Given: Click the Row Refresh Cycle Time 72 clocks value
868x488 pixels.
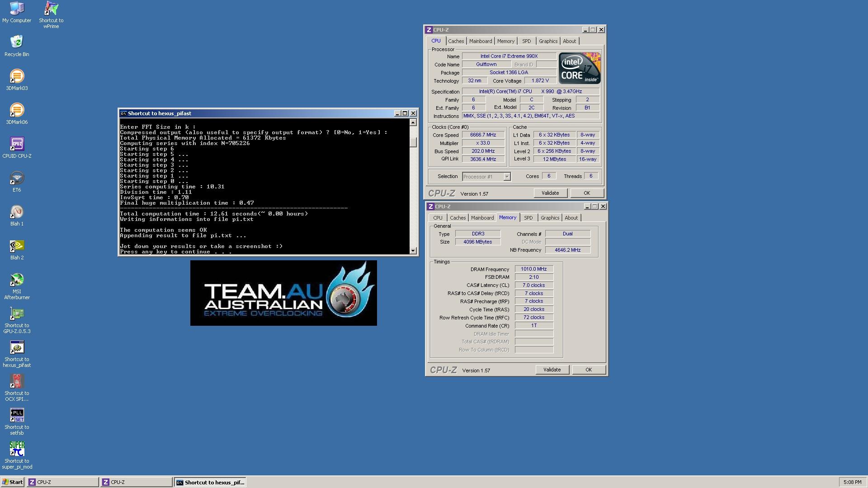Looking at the screenshot, I should (534, 318).
